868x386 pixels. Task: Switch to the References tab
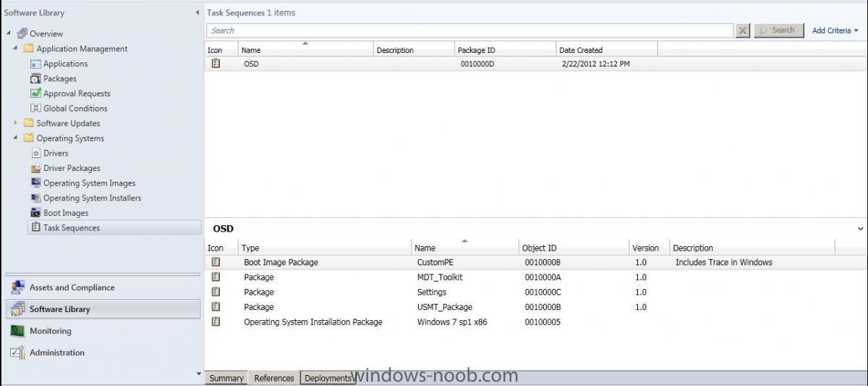[274, 378]
